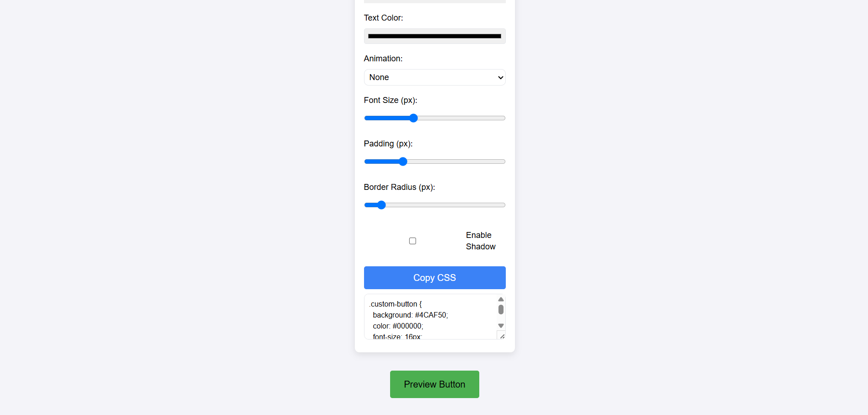Click the color: #000000 line in CSS output
Viewport: 868px width, 415px height.
point(398,326)
